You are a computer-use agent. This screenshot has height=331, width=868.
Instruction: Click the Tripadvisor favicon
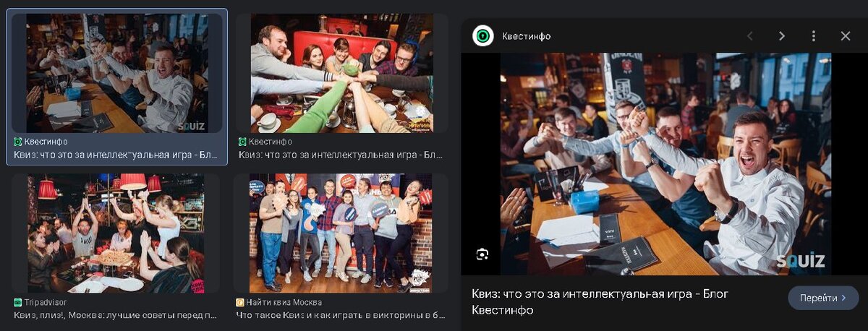coord(18,302)
